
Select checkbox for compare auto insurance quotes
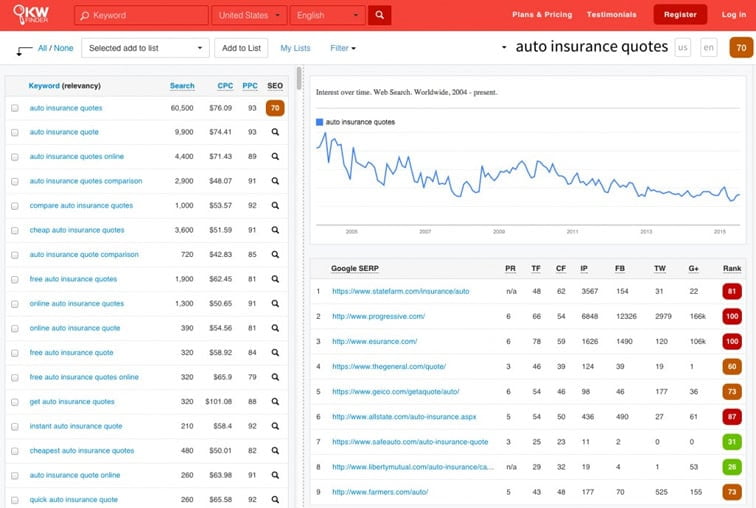(x=15, y=206)
